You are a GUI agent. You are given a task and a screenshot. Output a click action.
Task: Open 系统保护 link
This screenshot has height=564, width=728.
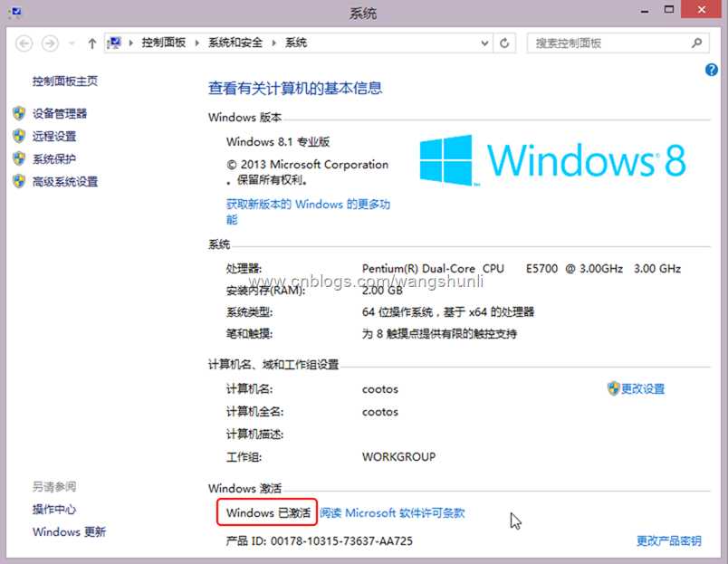click(x=53, y=158)
